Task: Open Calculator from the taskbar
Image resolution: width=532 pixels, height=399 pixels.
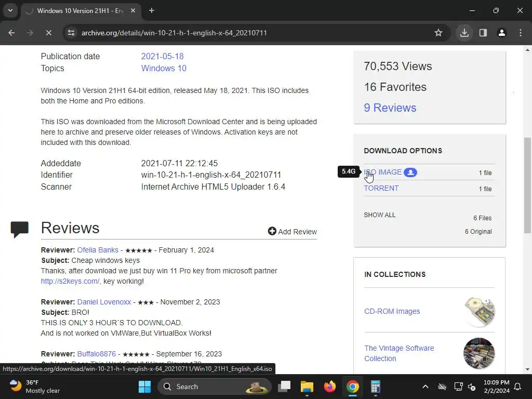Action: pyautogui.click(x=375, y=387)
